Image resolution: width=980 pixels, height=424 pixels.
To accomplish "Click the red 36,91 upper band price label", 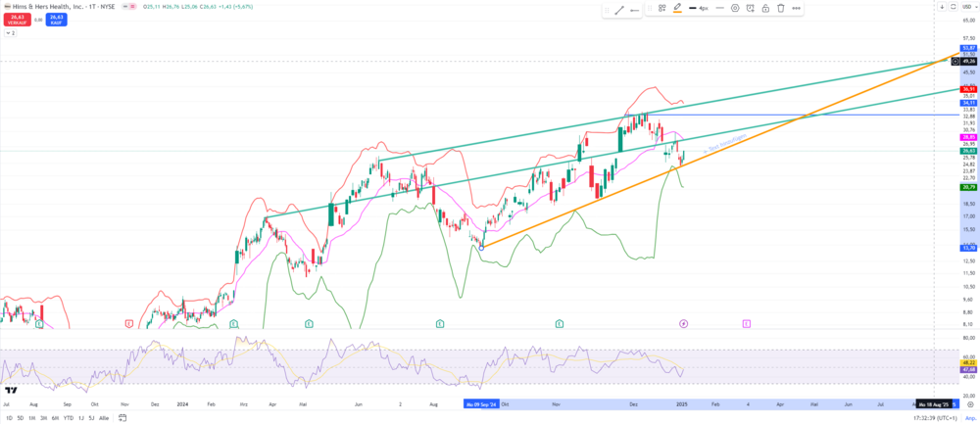I will [x=969, y=89].
